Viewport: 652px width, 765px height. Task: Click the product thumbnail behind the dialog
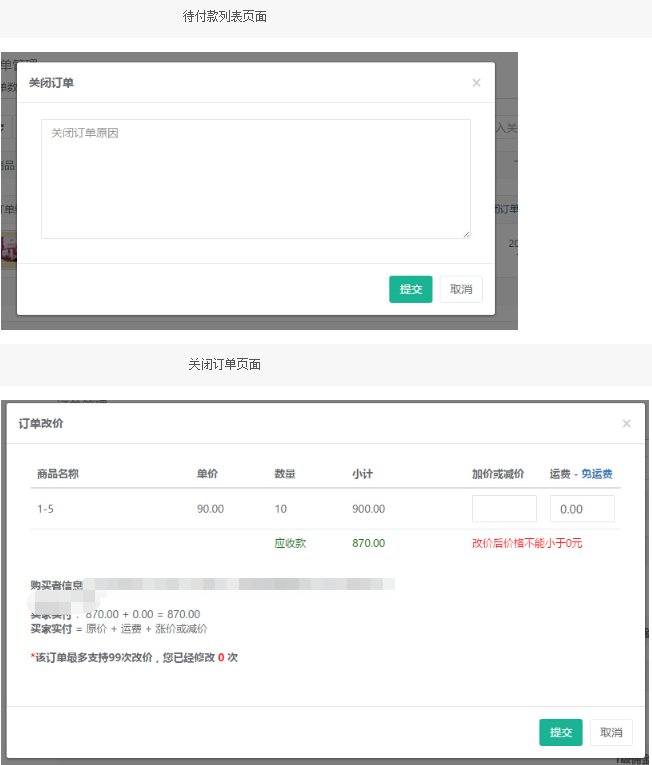[9, 250]
